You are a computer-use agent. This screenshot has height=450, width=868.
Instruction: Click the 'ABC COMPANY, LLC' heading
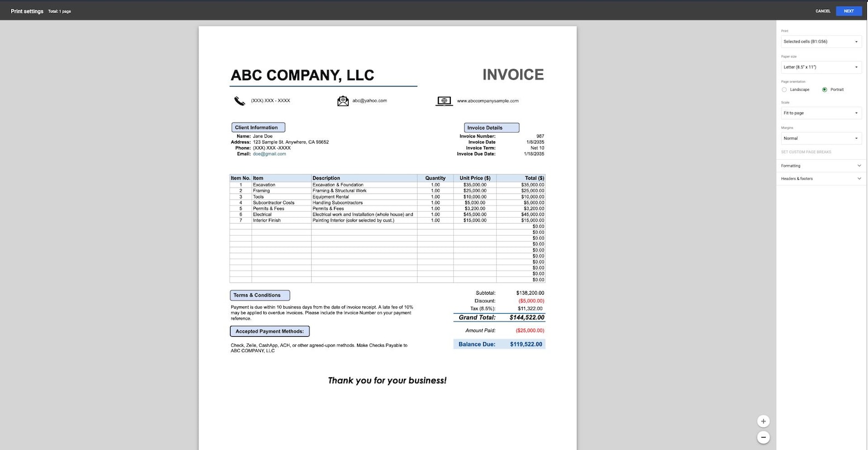pos(302,75)
